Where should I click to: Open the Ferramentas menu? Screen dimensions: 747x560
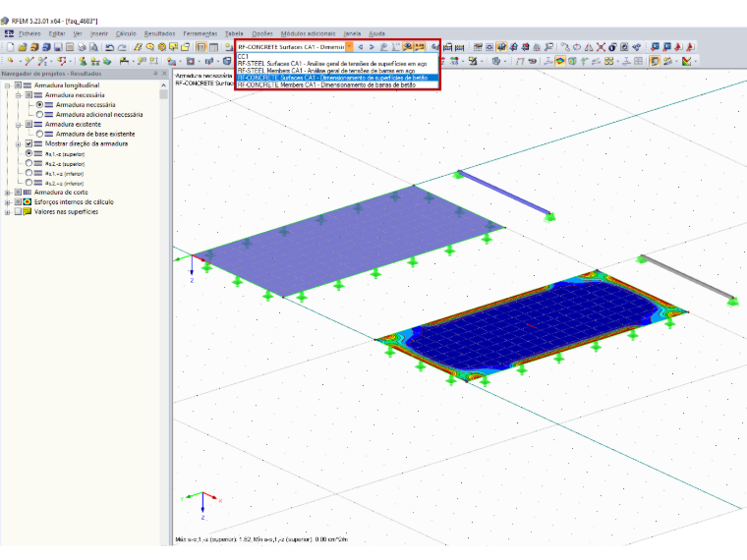coord(201,33)
